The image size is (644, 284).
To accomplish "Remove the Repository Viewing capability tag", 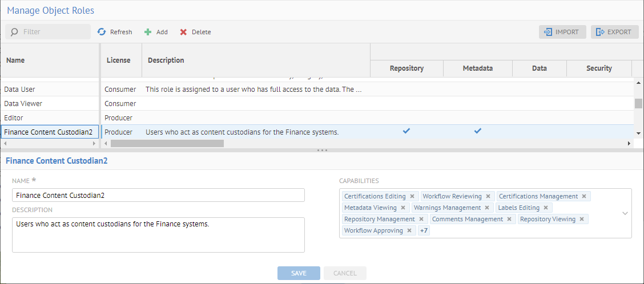I will tap(582, 219).
